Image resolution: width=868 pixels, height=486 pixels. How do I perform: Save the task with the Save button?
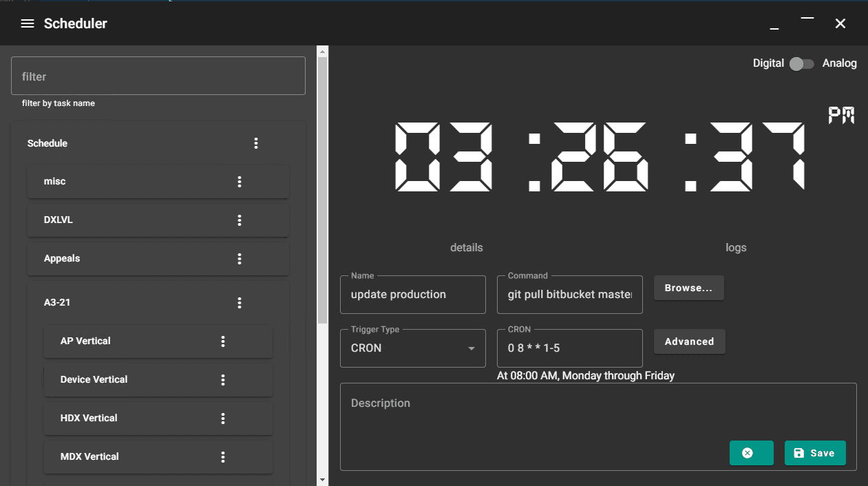coord(814,453)
